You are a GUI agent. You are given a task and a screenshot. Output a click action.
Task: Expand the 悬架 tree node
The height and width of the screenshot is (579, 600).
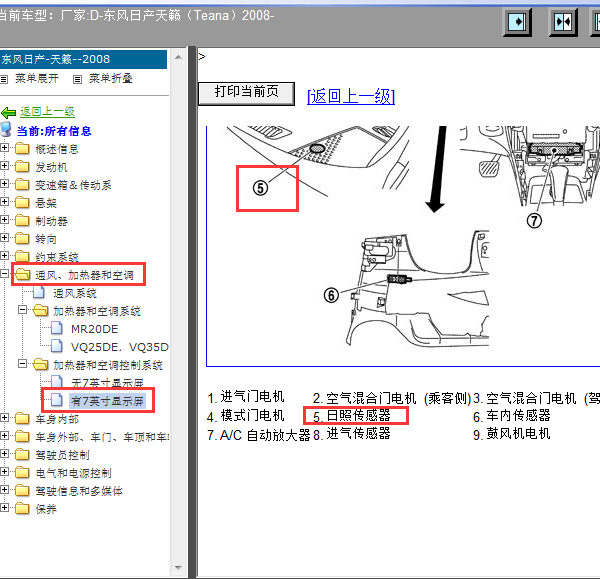click(4, 201)
